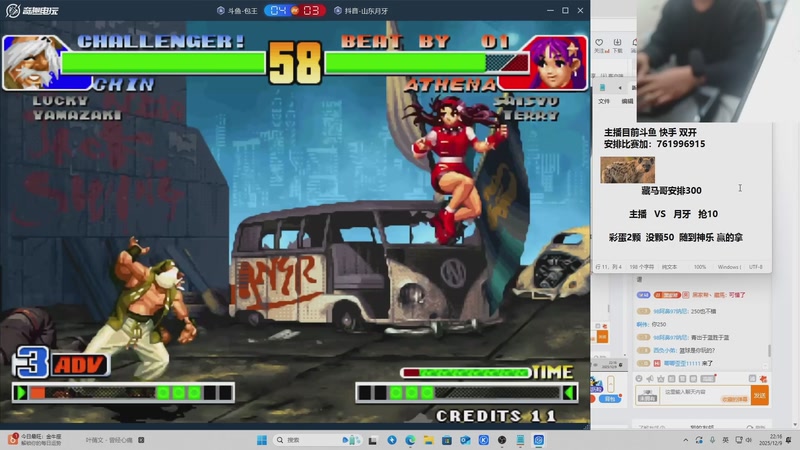Click the scroll-down arrow at page bottom right
The height and width of the screenshot is (450, 800).
click(795, 426)
